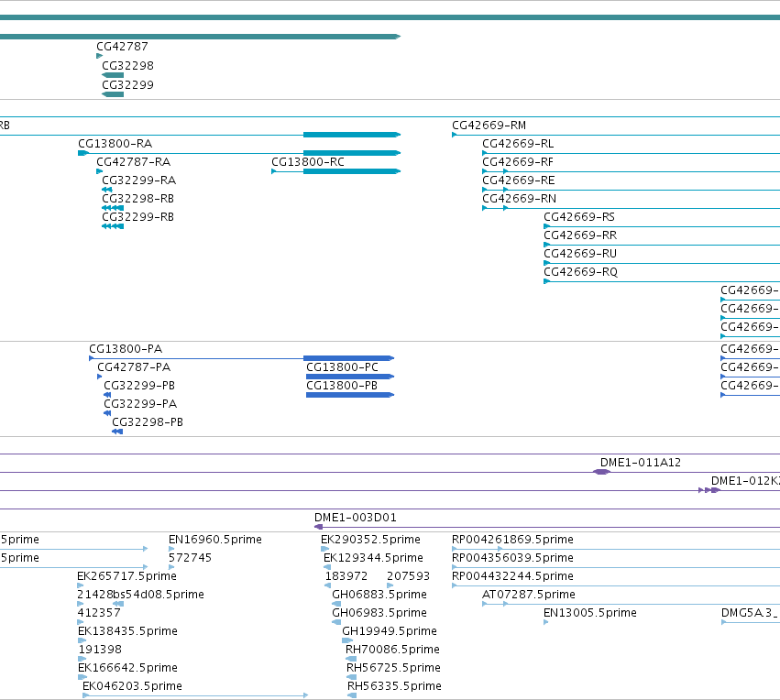The height and width of the screenshot is (700, 780).
Task: Select the EN16960.5prime EST label
Action: click(x=215, y=540)
